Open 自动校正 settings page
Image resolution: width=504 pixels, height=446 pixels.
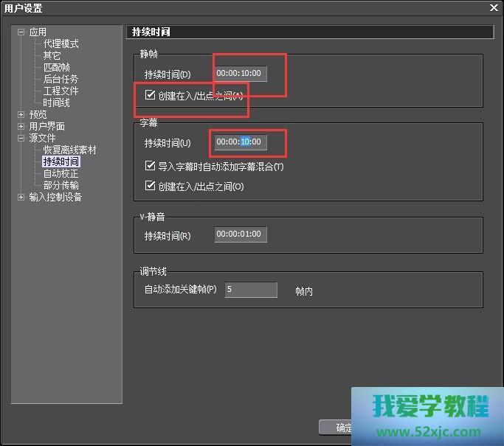[61, 174]
